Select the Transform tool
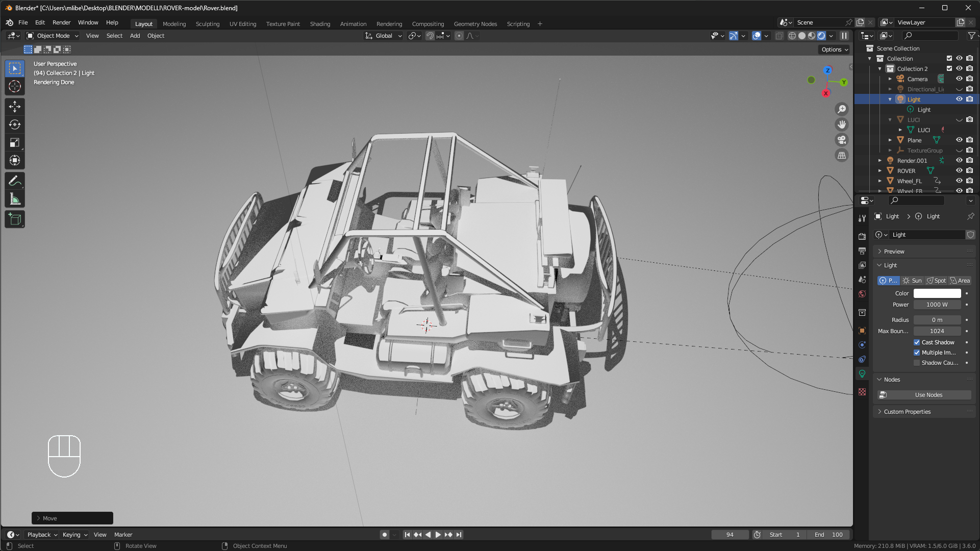 [15, 160]
